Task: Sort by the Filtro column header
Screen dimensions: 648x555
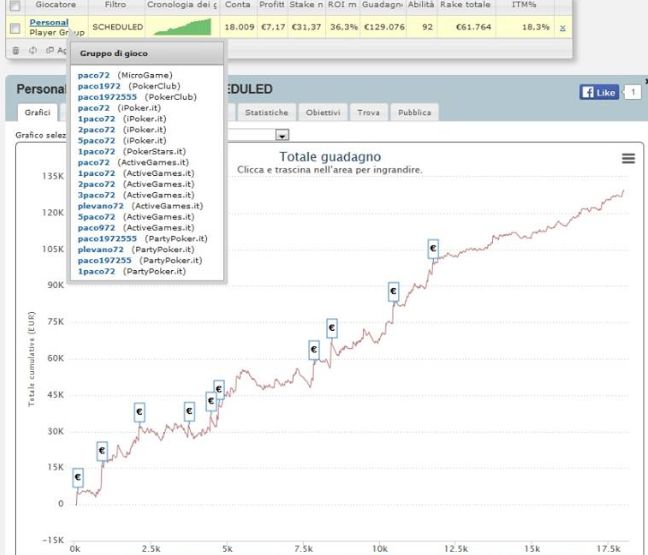Action: [115, 5]
